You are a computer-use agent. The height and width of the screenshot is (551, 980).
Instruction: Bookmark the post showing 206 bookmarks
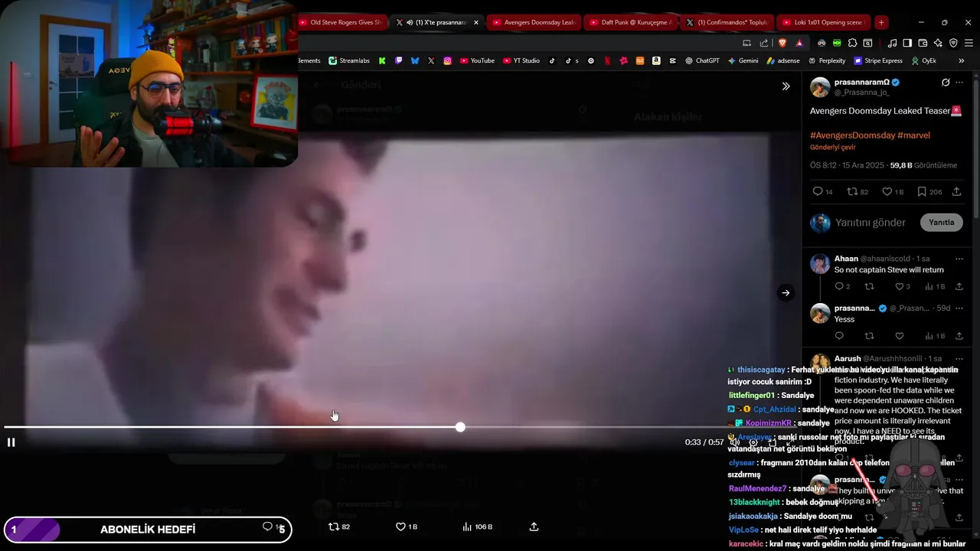929,191
